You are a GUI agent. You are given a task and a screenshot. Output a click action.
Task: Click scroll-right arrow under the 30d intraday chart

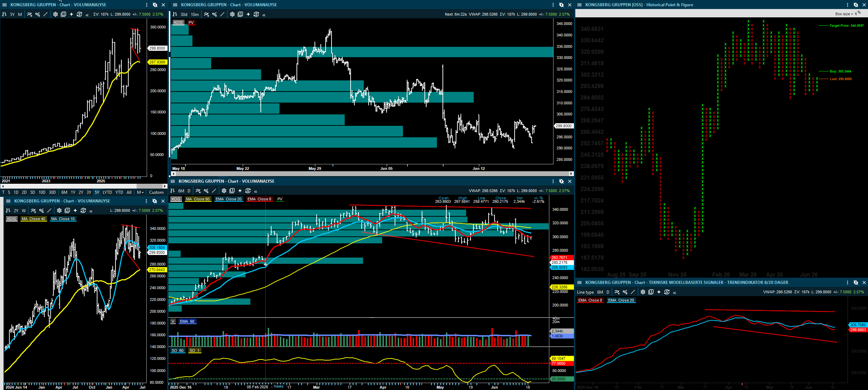571,173
